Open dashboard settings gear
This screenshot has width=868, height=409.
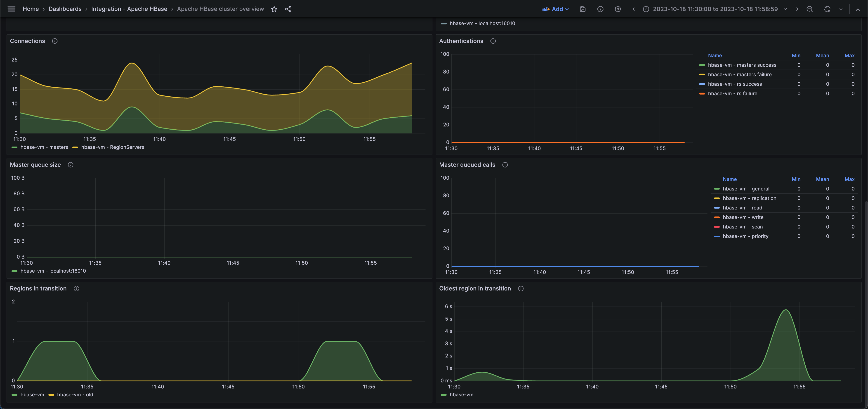pyautogui.click(x=618, y=9)
